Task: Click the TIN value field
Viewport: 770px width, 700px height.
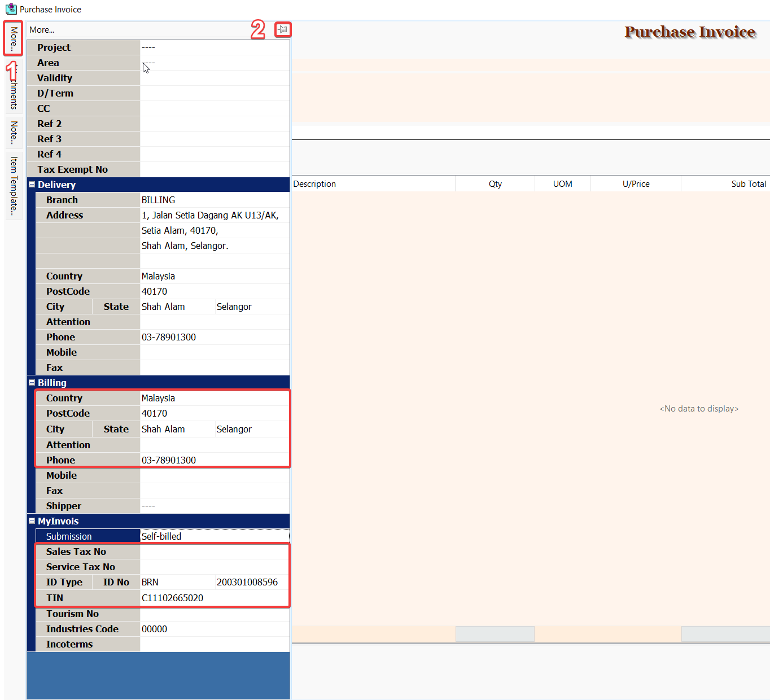Action: (x=215, y=598)
